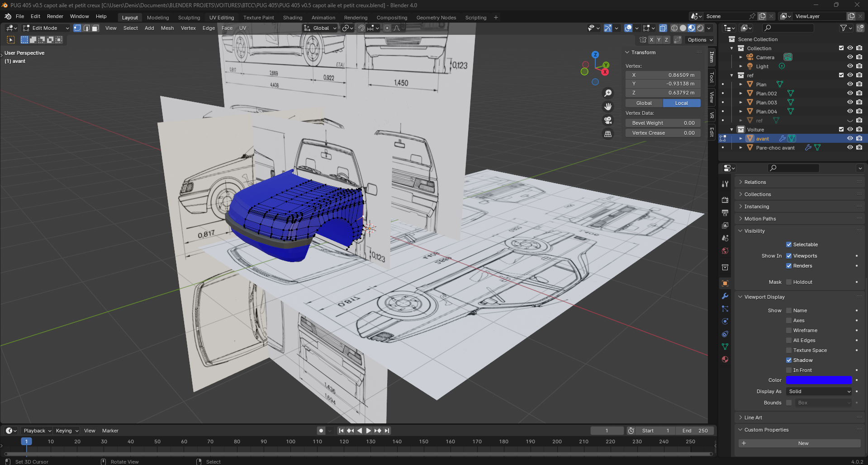Image resolution: width=868 pixels, height=465 pixels.
Task: Open the Display As Solid dropdown
Action: pos(819,391)
